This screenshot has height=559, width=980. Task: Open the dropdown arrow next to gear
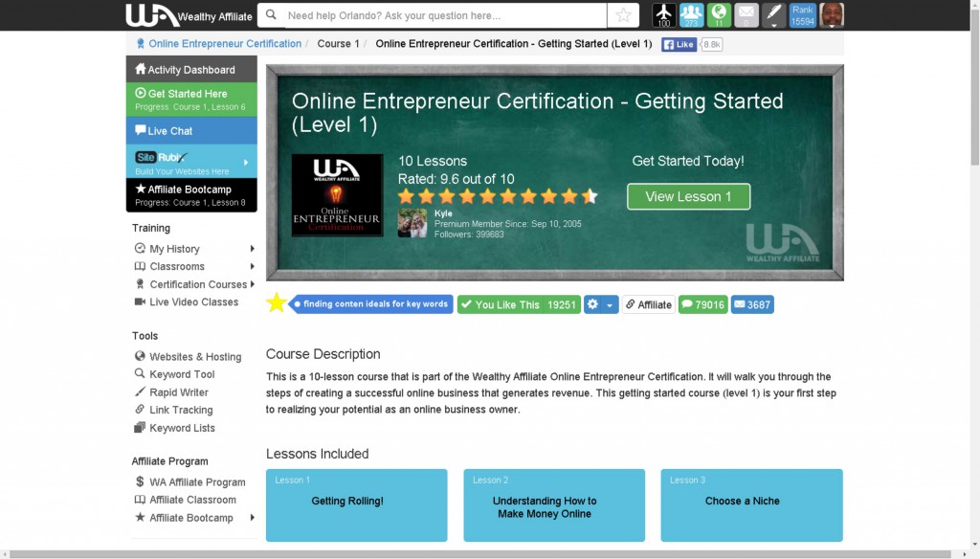click(610, 305)
